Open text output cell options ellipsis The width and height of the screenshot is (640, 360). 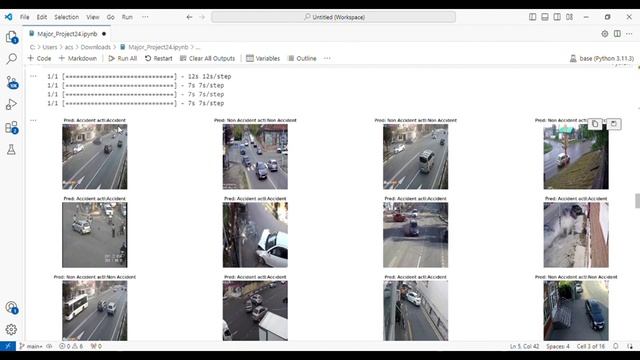(33, 76)
